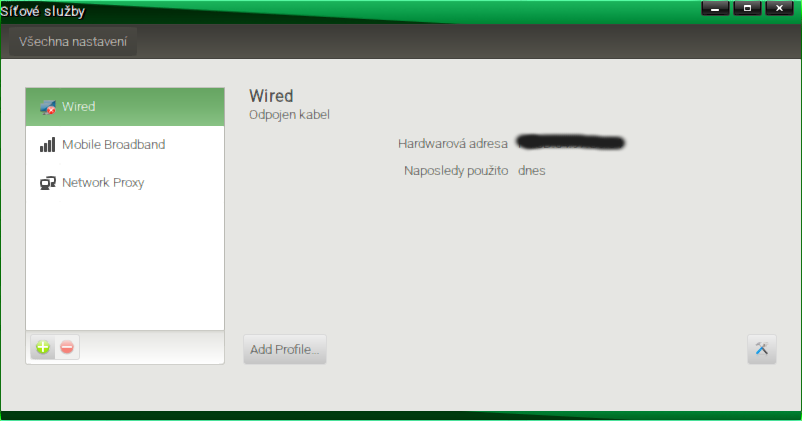Viewport: 802px width, 421px height.
Task: Click the Wired connection icon with red X
Action: [x=48, y=107]
